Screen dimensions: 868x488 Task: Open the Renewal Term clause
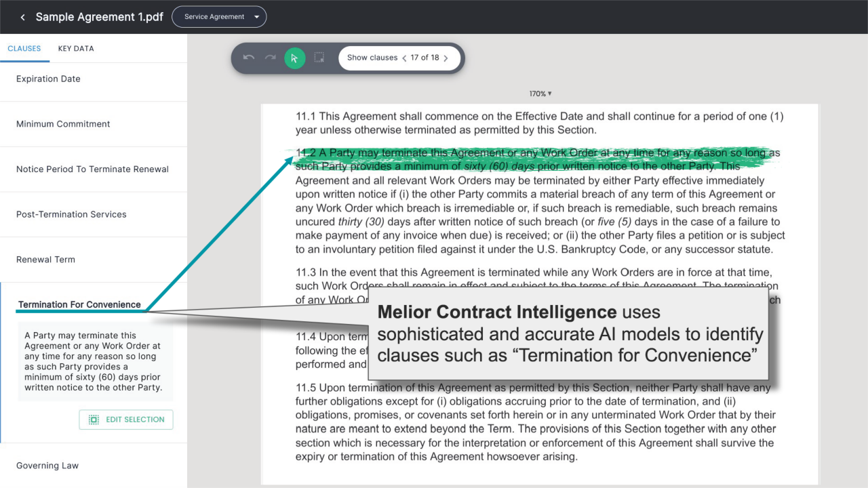(x=94, y=260)
